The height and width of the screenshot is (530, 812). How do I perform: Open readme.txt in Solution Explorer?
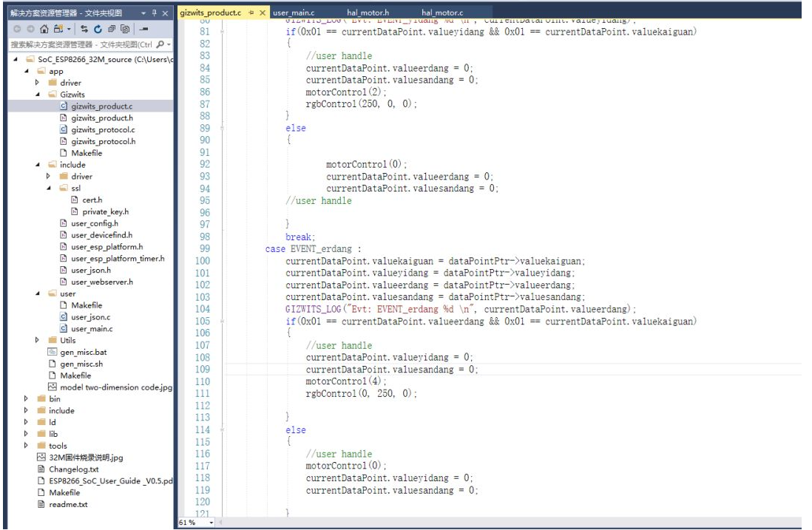pos(67,505)
